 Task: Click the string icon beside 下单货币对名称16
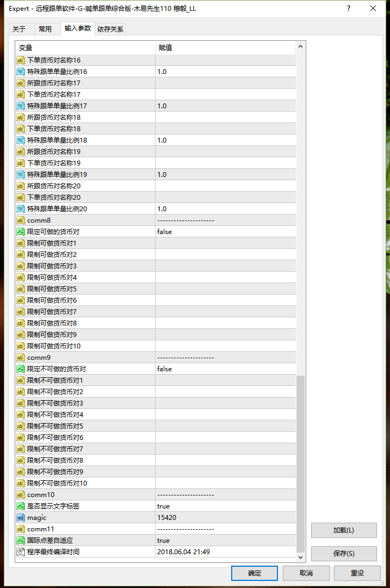(21, 60)
